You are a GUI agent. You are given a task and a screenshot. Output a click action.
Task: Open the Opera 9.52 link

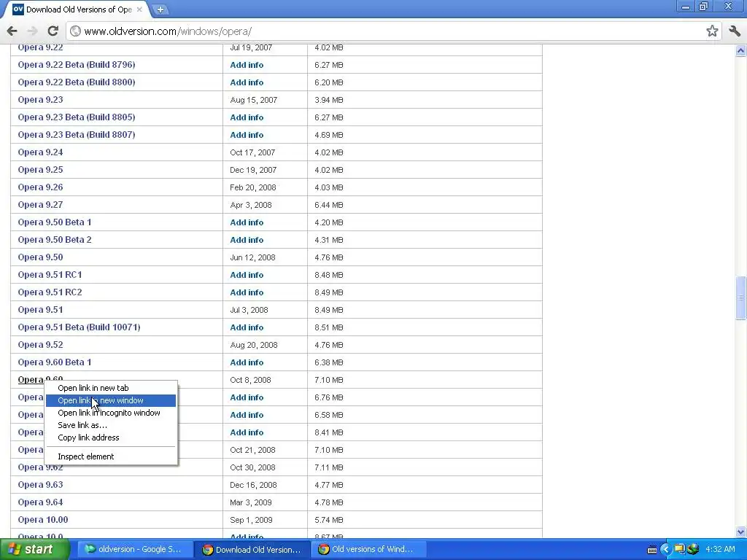pos(41,345)
